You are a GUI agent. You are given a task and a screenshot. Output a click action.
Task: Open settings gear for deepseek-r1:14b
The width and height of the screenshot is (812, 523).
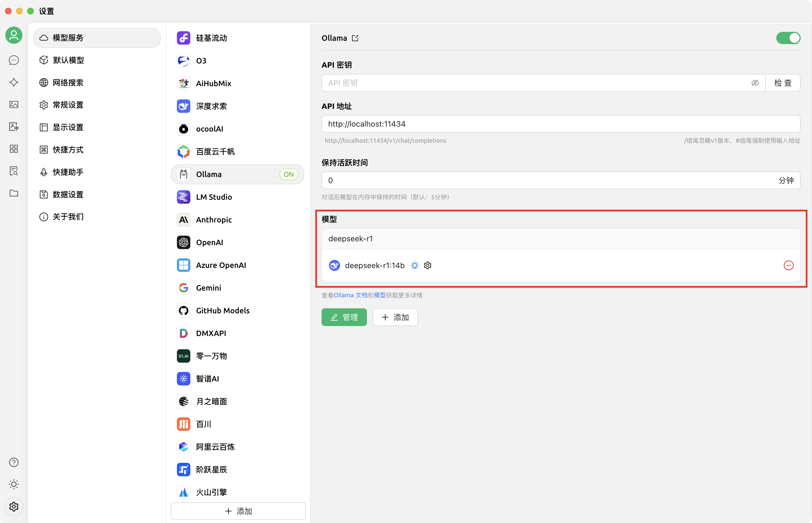click(x=428, y=265)
